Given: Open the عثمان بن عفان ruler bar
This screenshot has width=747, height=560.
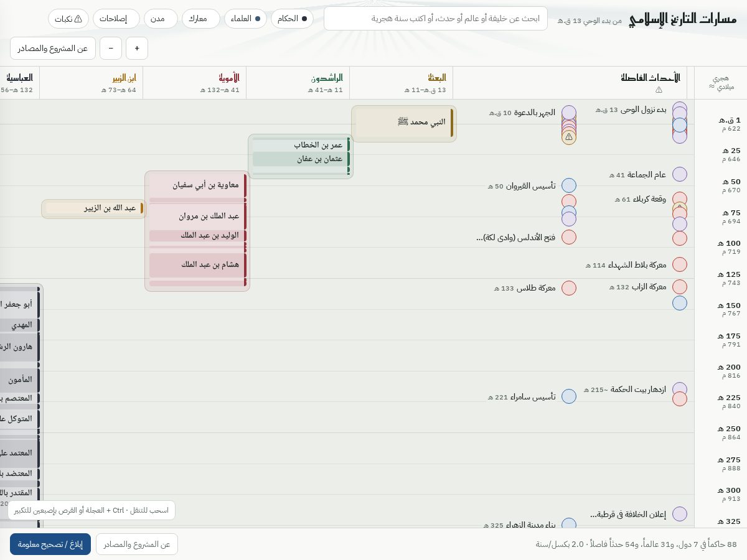Looking at the screenshot, I should [301, 159].
